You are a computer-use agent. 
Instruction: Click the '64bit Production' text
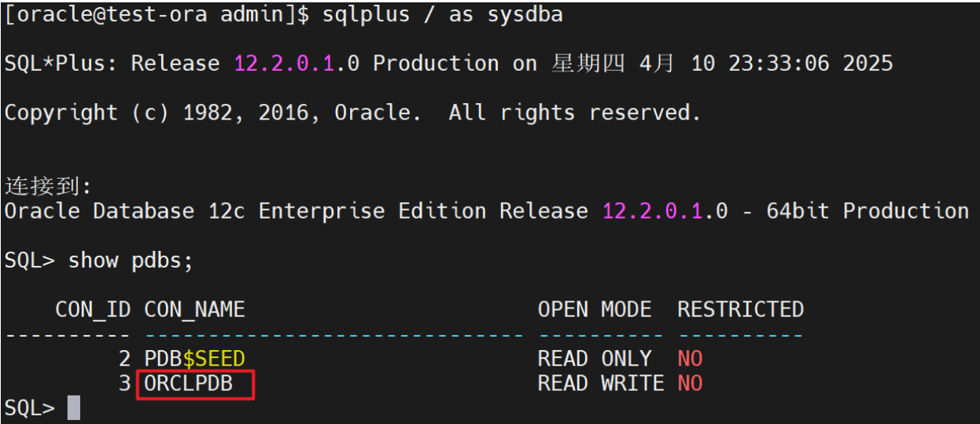coord(868,212)
